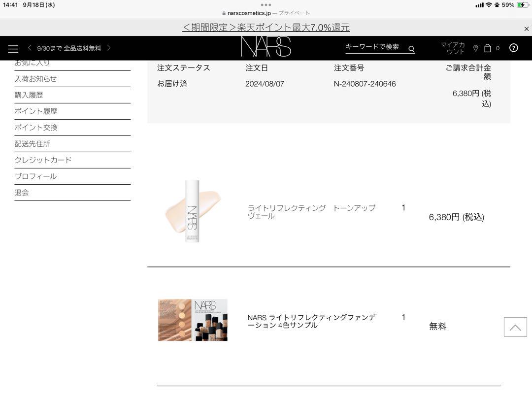Open the shopping bag icon
Viewport: 532px width, 399px height.
pyautogui.click(x=488, y=48)
